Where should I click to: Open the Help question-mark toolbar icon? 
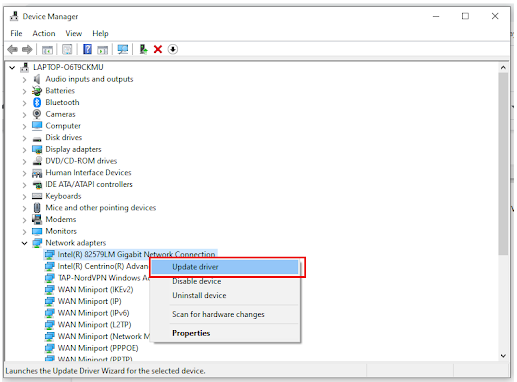(87, 49)
